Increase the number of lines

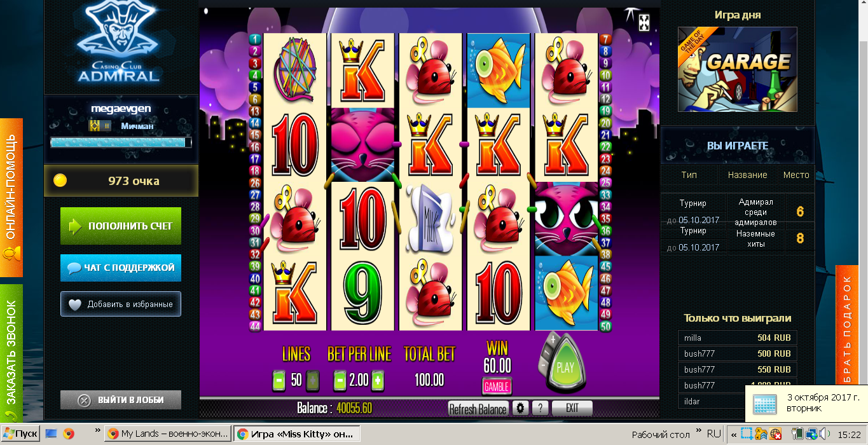313,381
